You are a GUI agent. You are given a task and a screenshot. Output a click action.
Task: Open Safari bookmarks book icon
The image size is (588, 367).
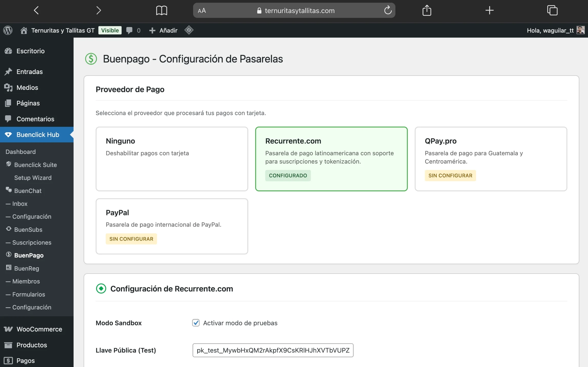click(161, 10)
